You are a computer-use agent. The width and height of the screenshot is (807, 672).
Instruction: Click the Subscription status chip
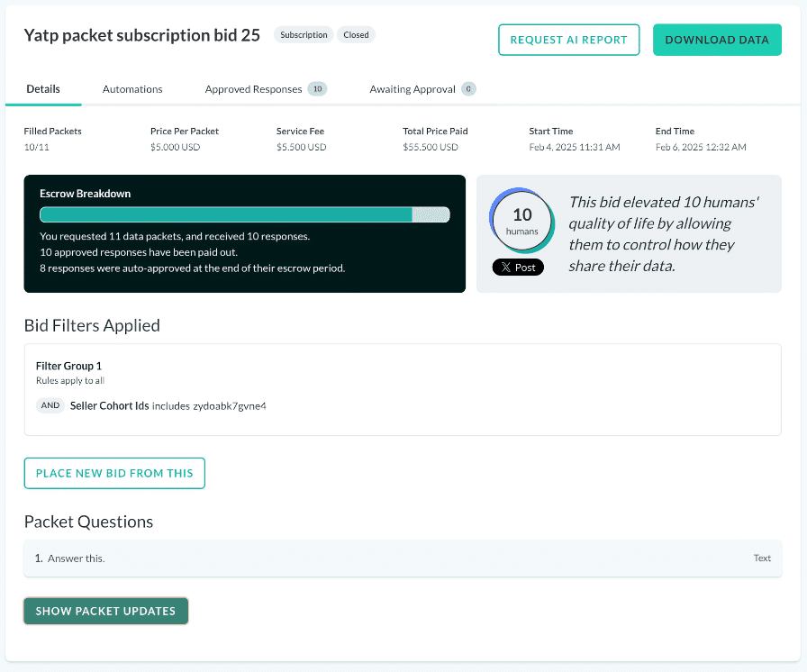(304, 35)
